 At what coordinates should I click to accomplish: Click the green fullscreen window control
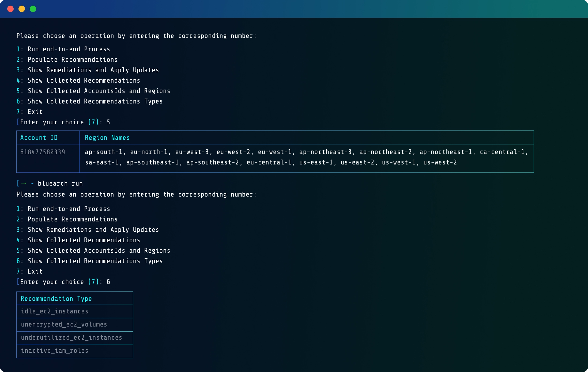[33, 9]
